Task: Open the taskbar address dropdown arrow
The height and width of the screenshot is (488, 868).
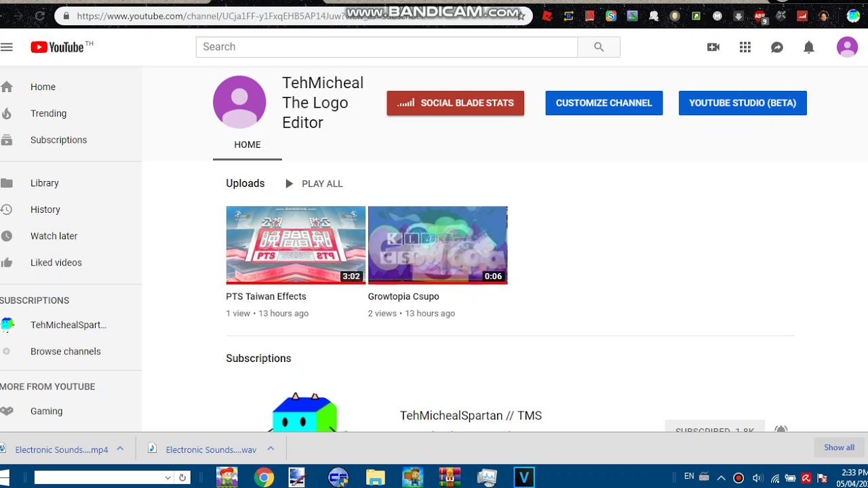Action: click(x=167, y=478)
